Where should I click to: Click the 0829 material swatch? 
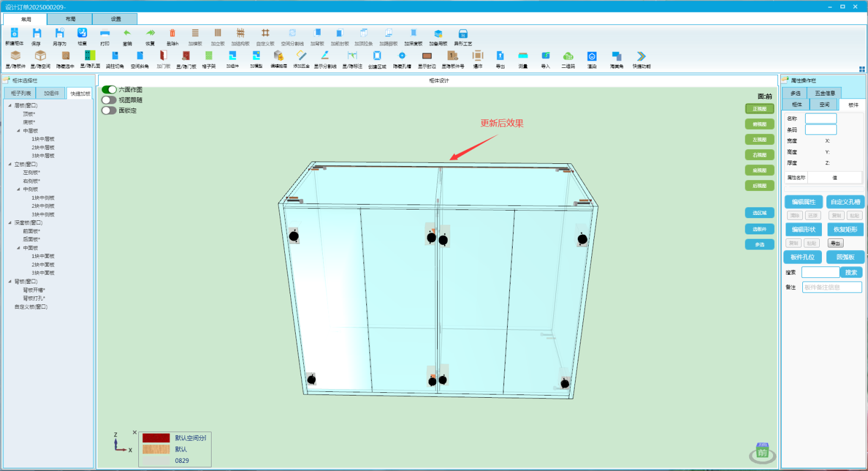pos(156,461)
